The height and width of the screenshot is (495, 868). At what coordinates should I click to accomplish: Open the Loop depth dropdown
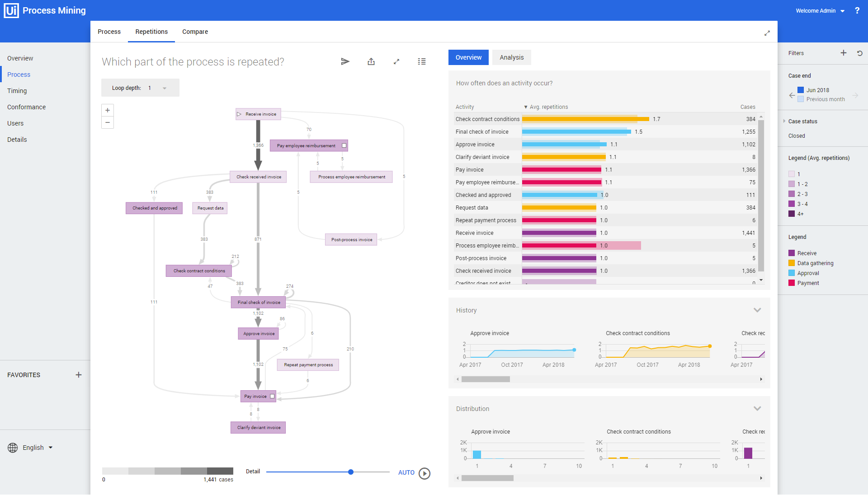pos(165,88)
